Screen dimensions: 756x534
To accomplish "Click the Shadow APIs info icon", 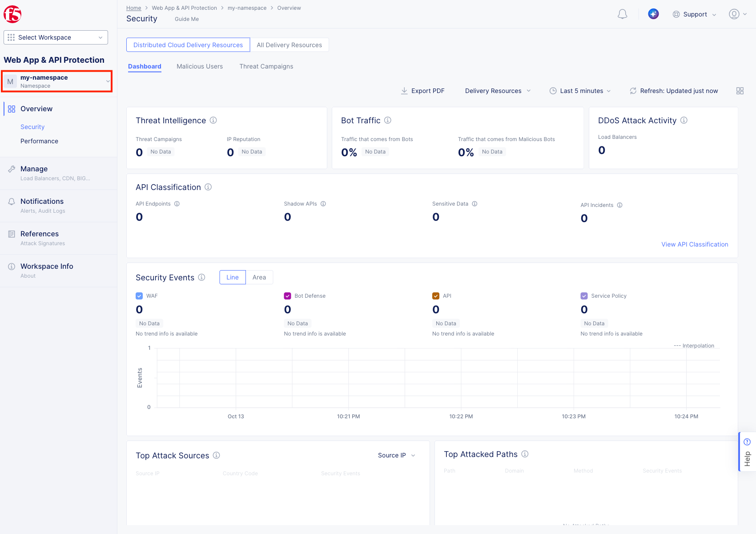I will click(323, 204).
